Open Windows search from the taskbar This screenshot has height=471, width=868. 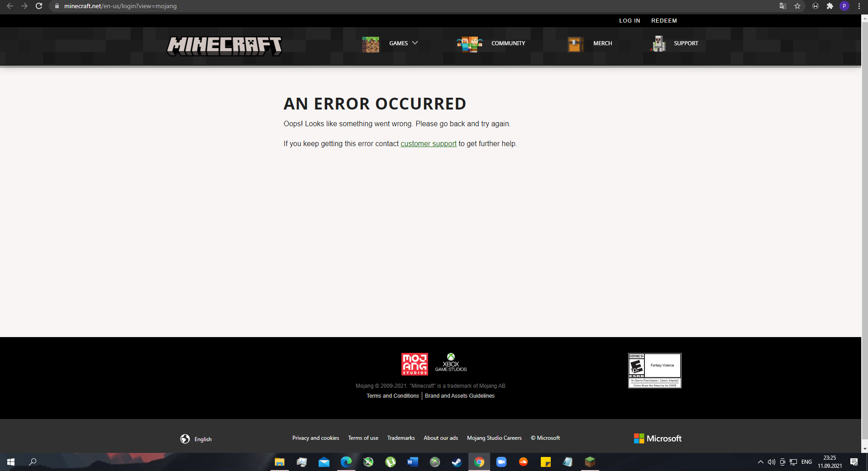tap(33, 462)
